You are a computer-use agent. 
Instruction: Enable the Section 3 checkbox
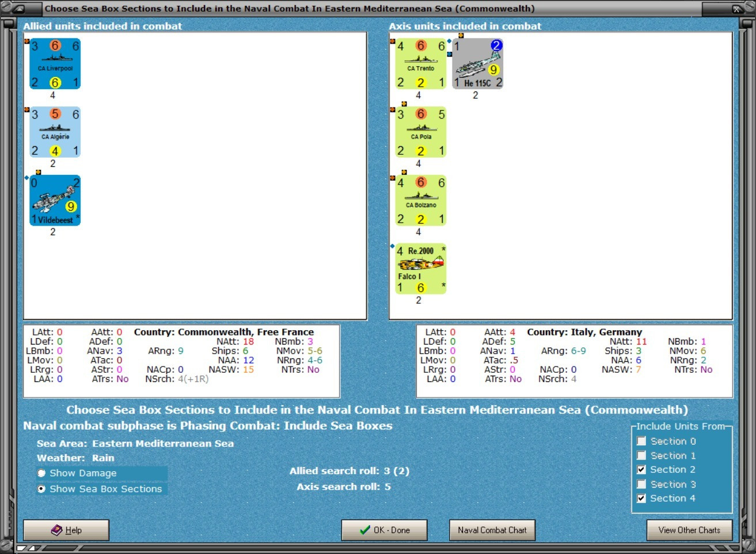(x=641, y=484)
